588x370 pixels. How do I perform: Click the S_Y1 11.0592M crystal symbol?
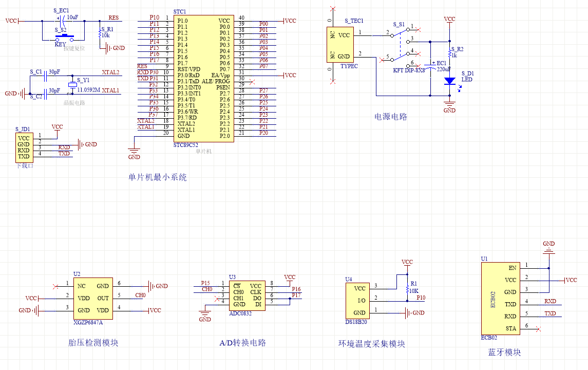tap(72, 85)
